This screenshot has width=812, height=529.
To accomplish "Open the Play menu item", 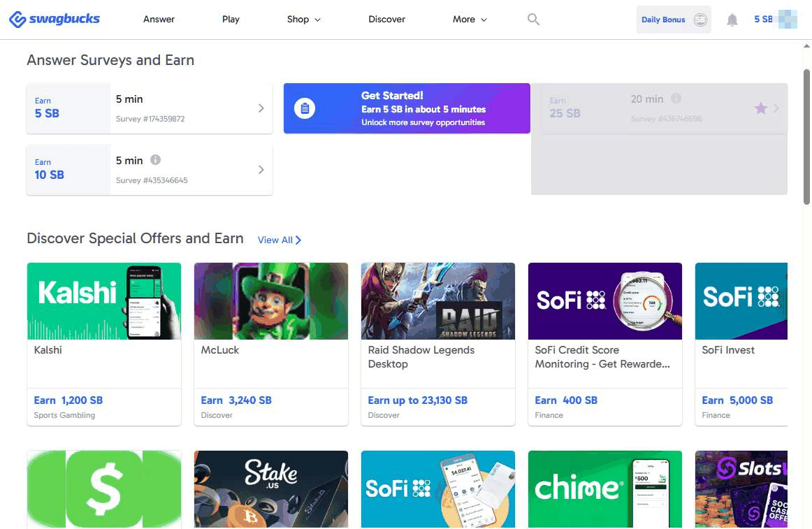I will click(231, 19).
